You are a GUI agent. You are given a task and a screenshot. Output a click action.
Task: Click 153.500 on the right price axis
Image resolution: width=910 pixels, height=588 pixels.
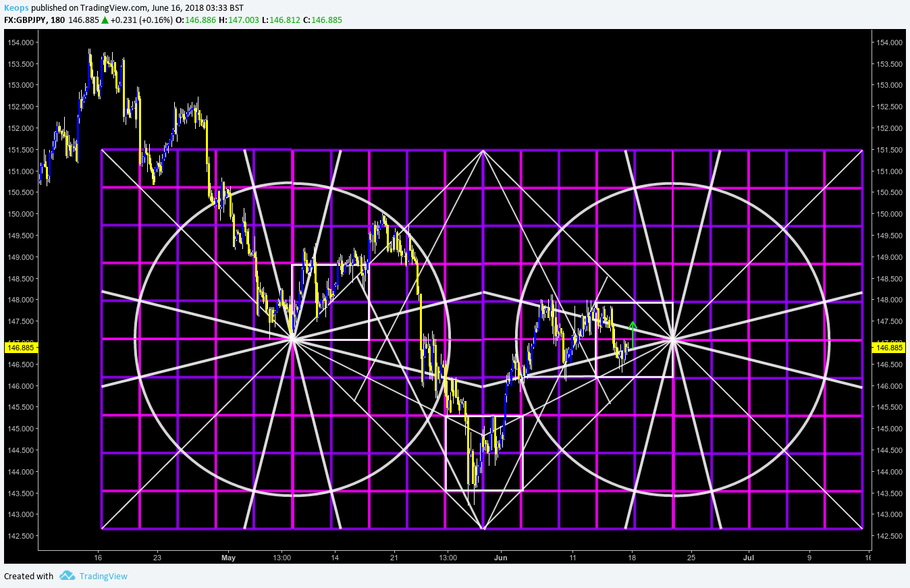(x=889, y=64)
